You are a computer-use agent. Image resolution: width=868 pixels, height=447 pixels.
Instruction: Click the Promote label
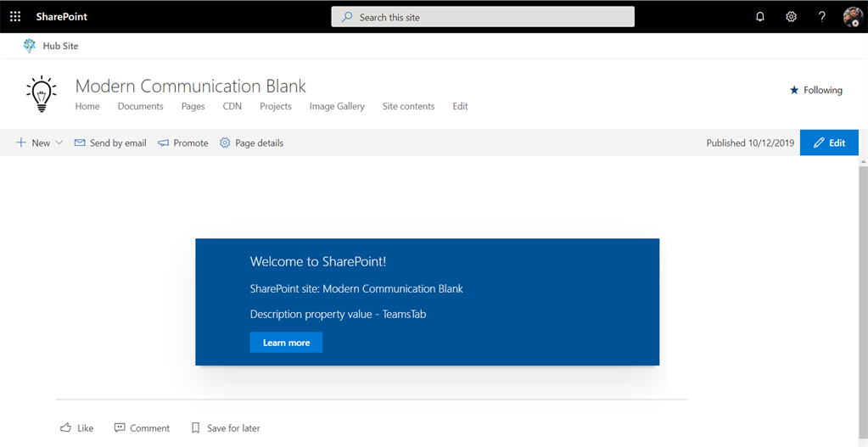click(x=191, y=142)
